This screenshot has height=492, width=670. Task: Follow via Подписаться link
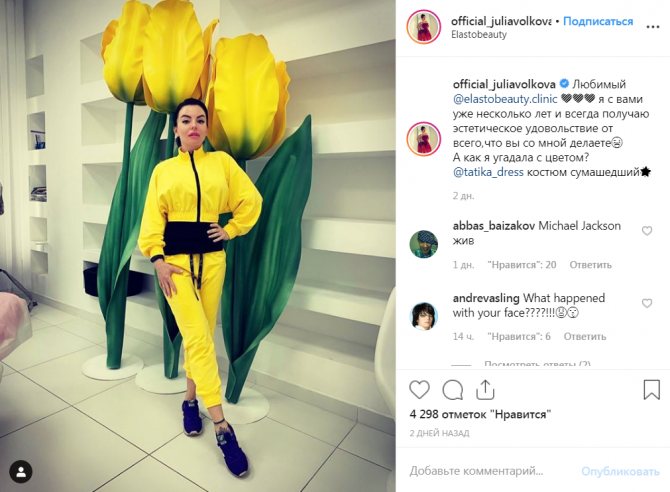click(x=598, y=21)
